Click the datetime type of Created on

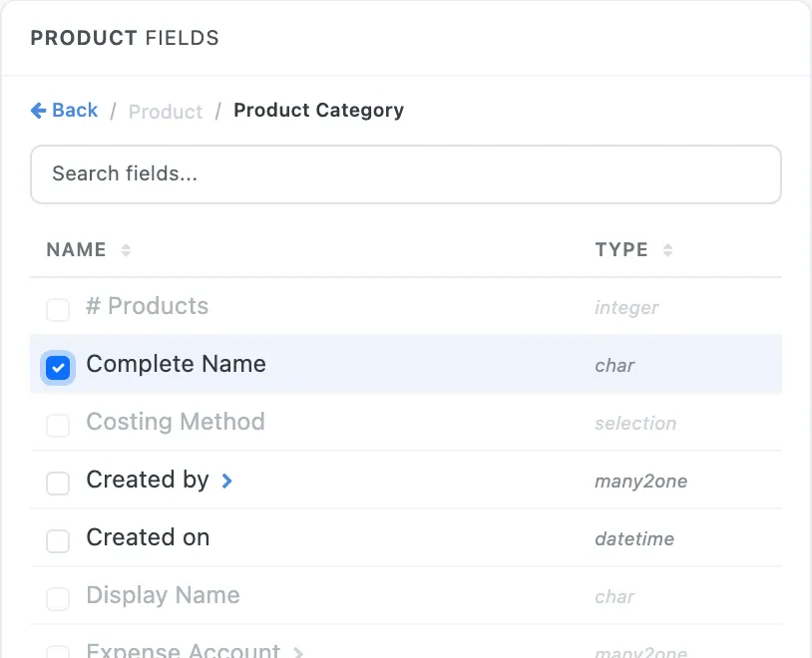(634, 539)
